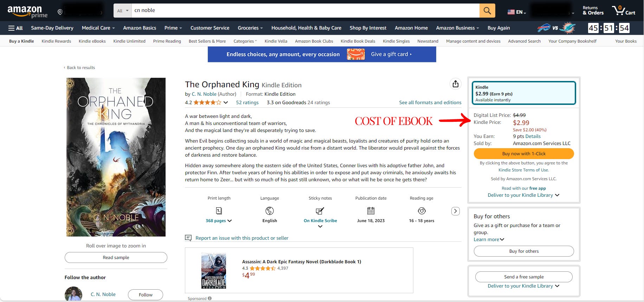Expand the Amazon Business menu
This screenshot has height=302, width=644.
[458, 28]
